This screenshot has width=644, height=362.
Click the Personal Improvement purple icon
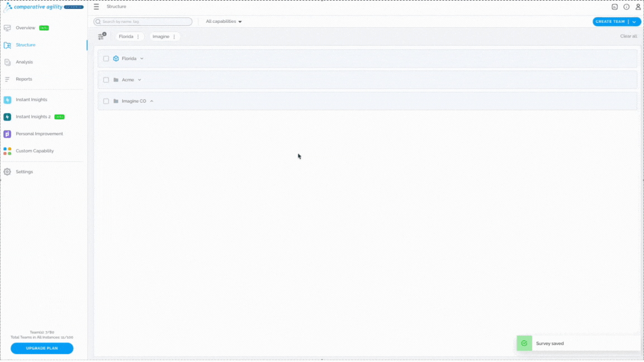[x=7, y=134]
